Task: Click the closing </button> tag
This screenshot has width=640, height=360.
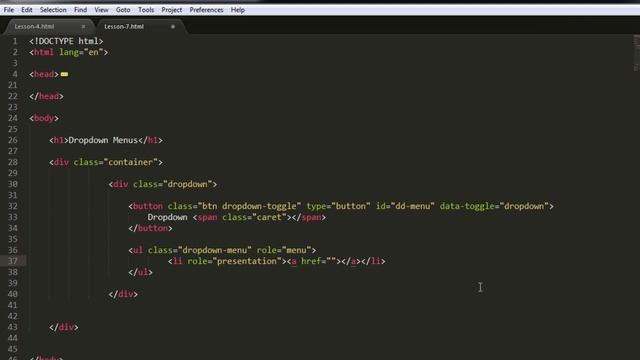Action: pyautogui.click(x=151, y=228)
